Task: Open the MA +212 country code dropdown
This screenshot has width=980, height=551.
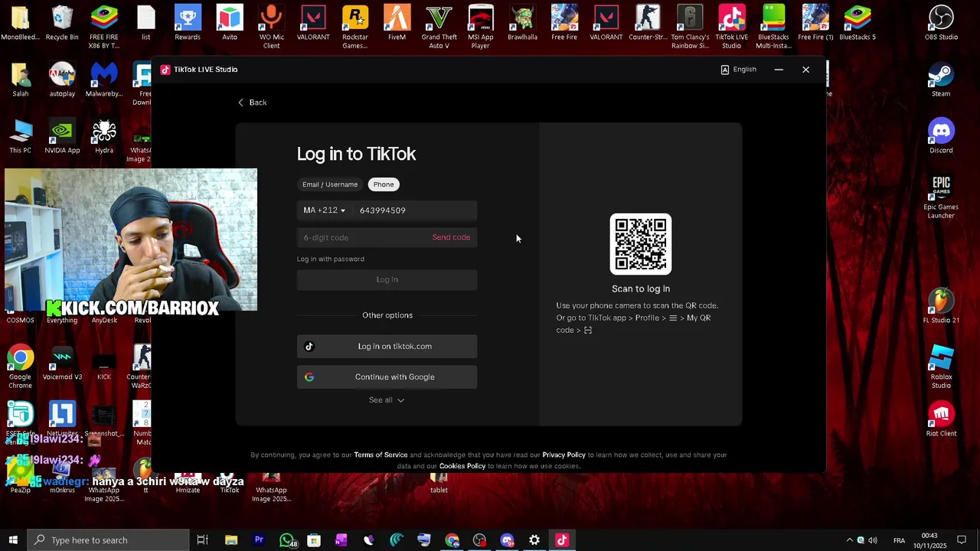Action: coord(324,210)
